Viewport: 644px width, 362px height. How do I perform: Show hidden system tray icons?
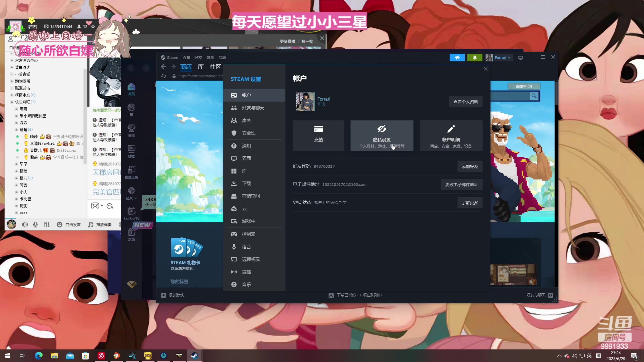pyautogui.click(x=559, y=356)
